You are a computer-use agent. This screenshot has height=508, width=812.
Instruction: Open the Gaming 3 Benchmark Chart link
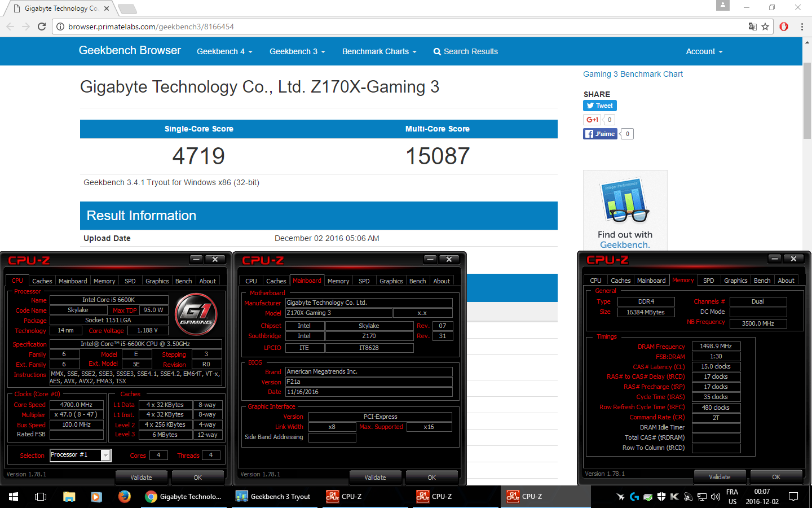(633, 74)
